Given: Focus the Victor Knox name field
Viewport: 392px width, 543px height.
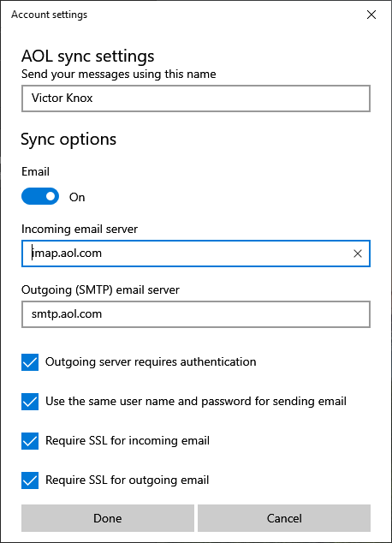Looking at the screenshot, I should [196, 98].
